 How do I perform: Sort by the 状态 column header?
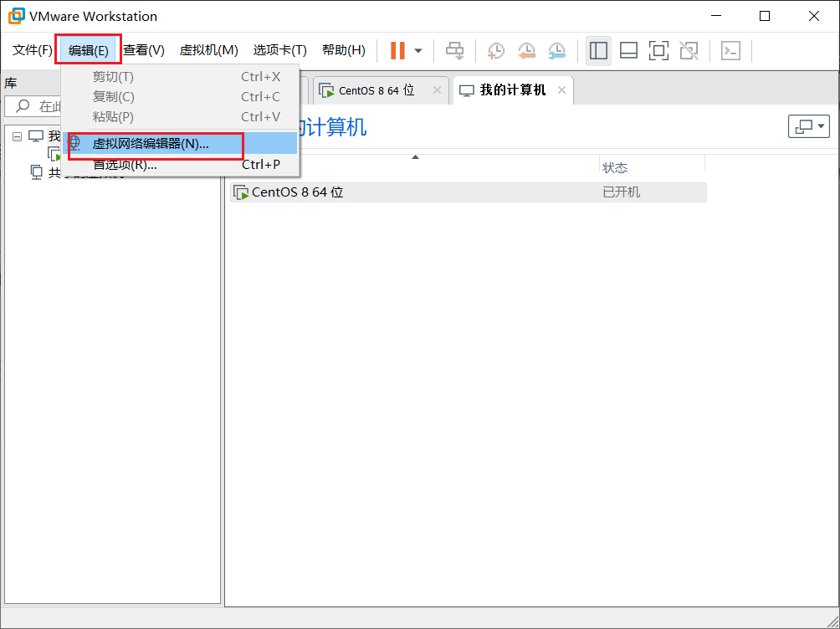[614, 167]
